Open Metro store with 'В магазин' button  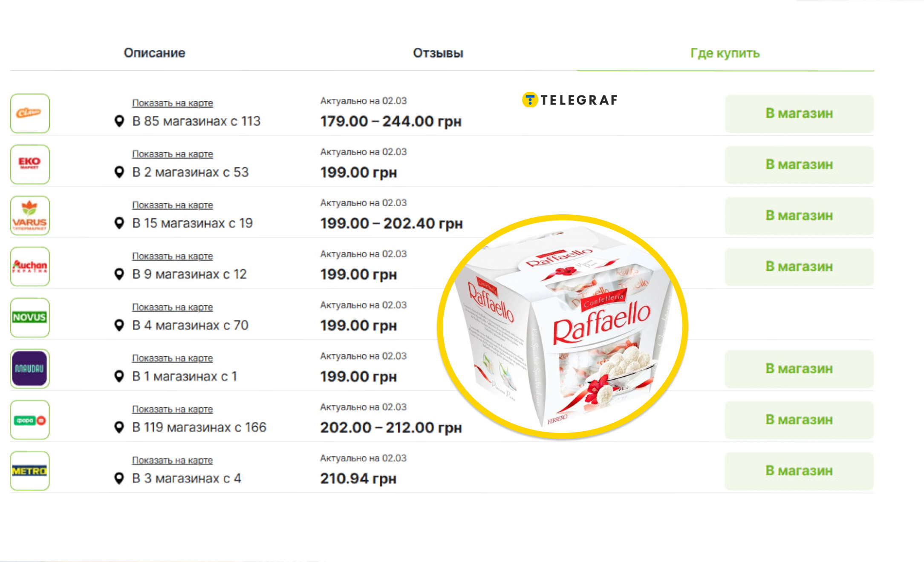pyautogui.click(x=799, y=471)
